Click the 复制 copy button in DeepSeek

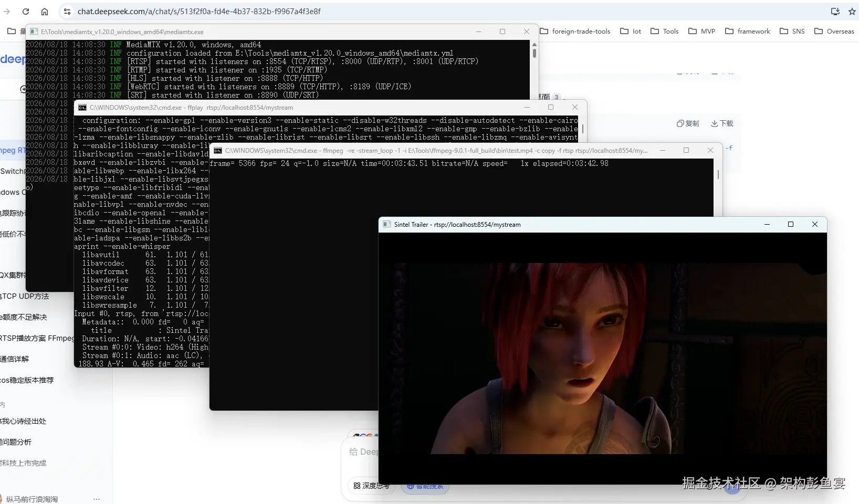click(x=688, y=123)
